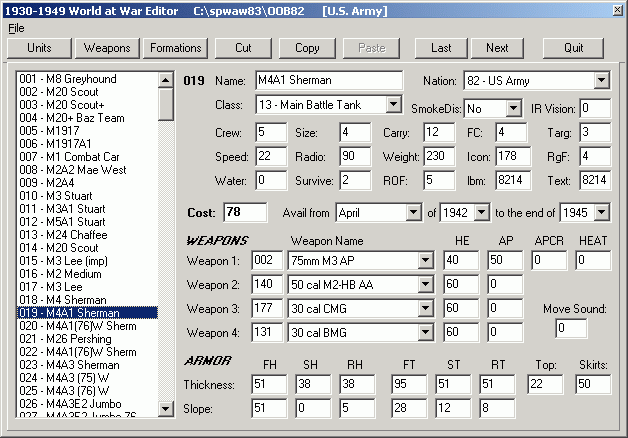Select 001 - M8 Greyhound

tap(87, 79)
